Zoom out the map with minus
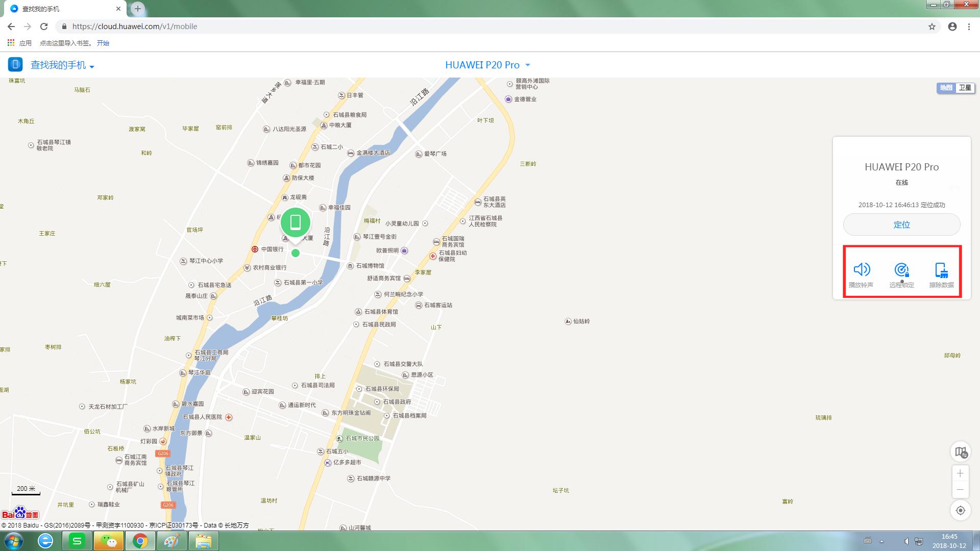 click(x=960, y=490)
